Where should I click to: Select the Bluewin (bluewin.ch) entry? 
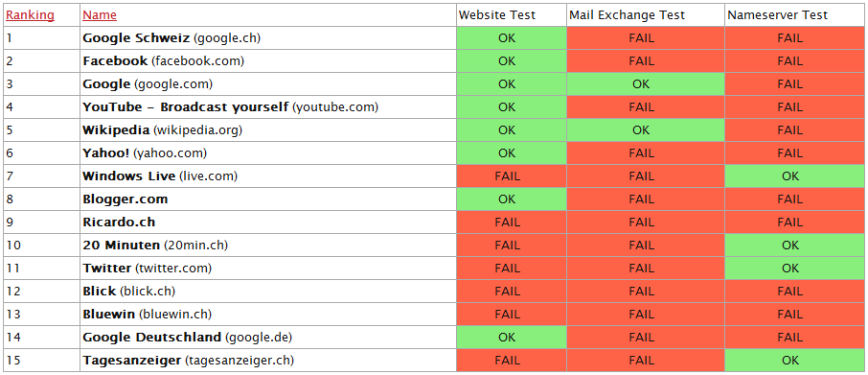[x=148, y=314]
